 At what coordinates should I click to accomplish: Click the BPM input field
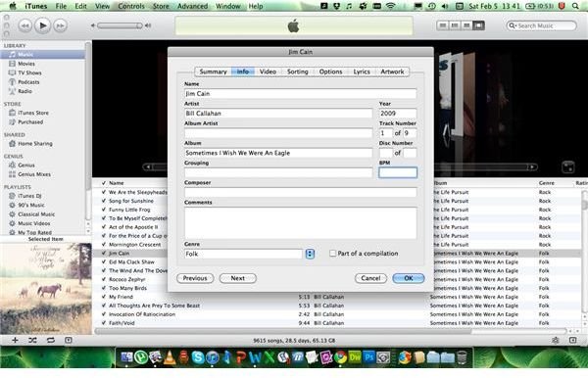click(398, 172)
